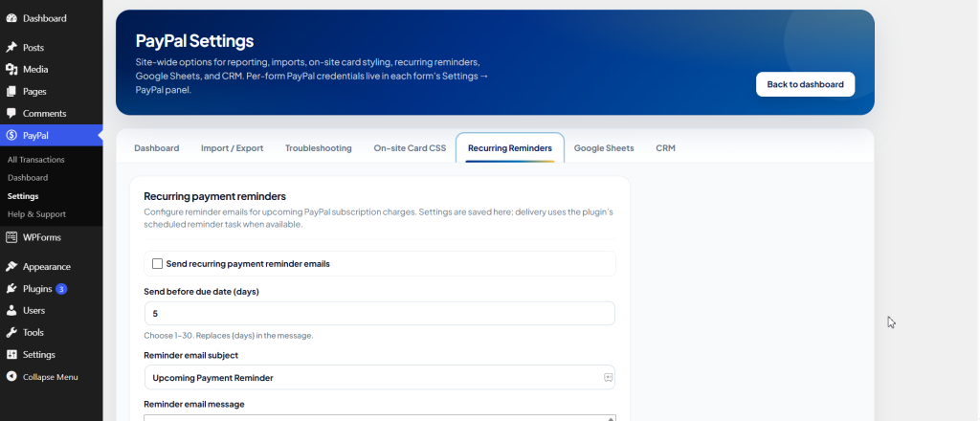Click the Tools wrench icon
This screenshot has width=980, height=421.
[x=11, y=332]
